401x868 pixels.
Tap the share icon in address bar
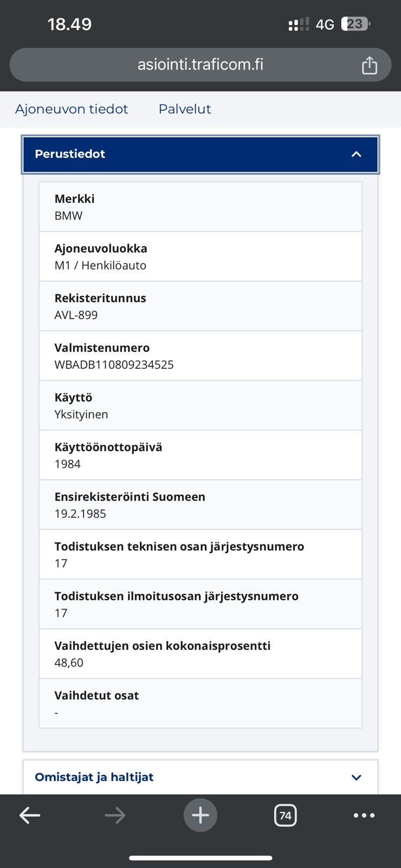click(369, 65)
